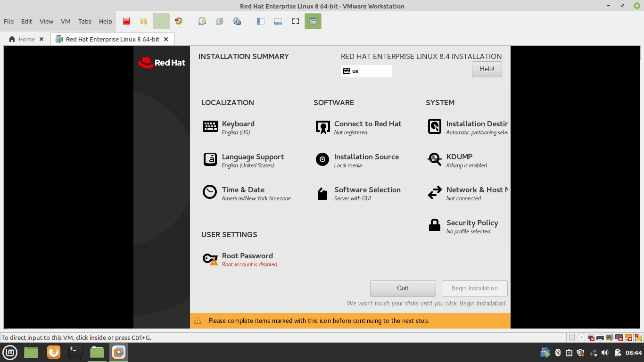Open Network & Host Name settings
This screenshot has height=362, width=644.
(467, 193)
